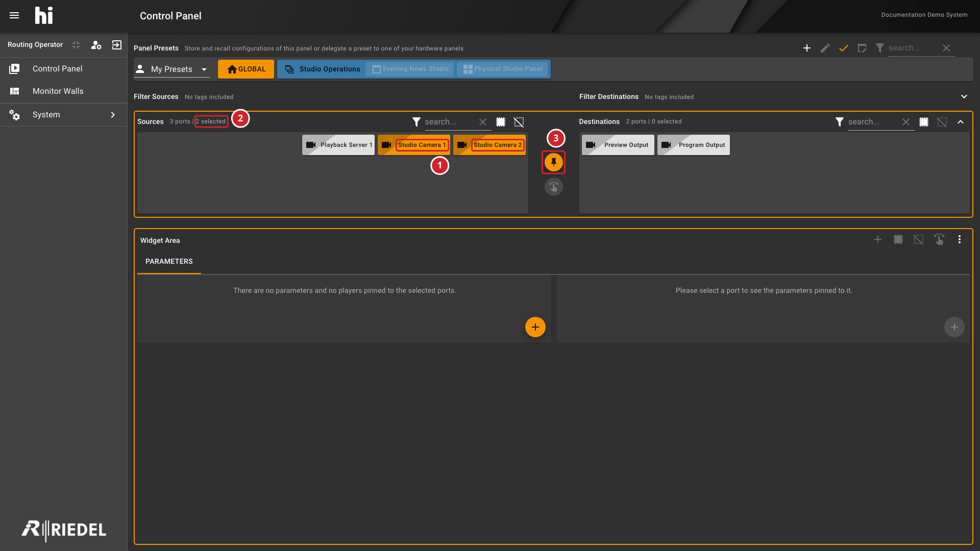Click the logout icon in sidebar header

pos(117,45)
